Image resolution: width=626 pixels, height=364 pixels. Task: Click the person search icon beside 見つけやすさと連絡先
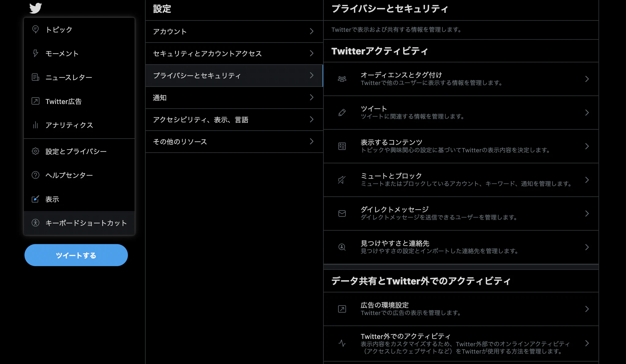(342, 247)
